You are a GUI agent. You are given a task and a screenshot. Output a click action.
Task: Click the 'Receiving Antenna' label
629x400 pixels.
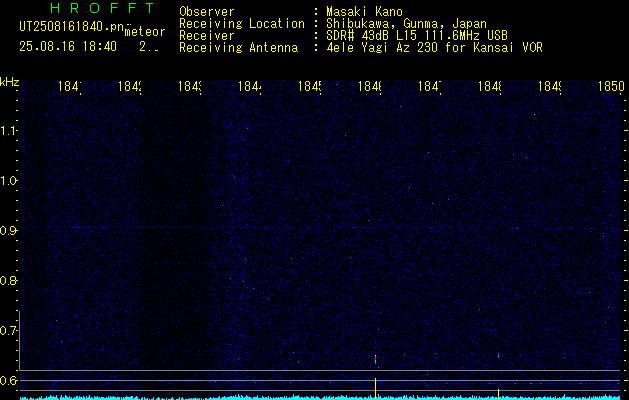tap(238, 48)
